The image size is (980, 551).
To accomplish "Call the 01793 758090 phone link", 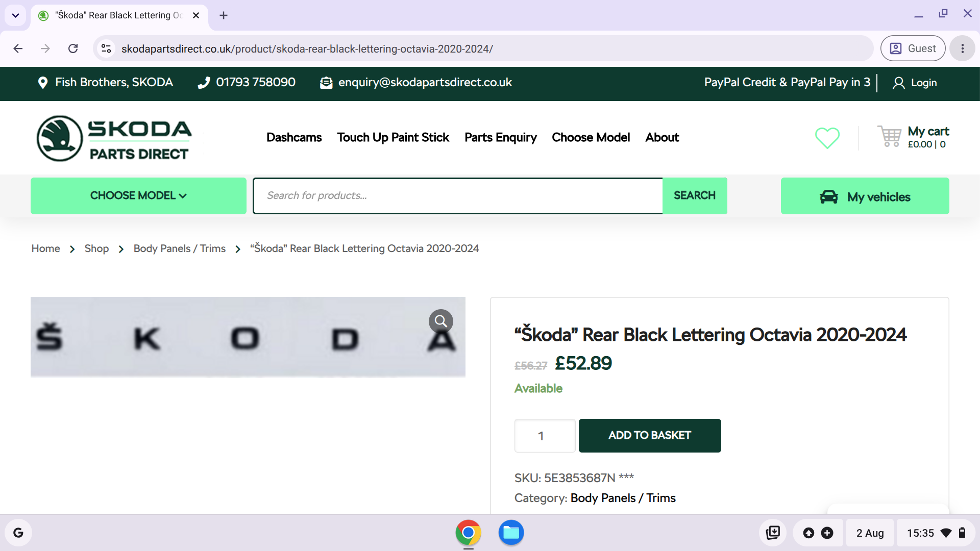I will pos(256,82).
